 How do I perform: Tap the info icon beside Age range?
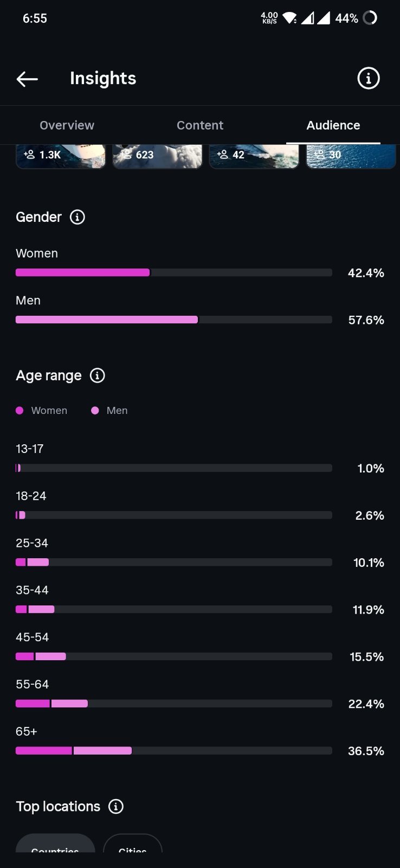(x=98, y=375)
